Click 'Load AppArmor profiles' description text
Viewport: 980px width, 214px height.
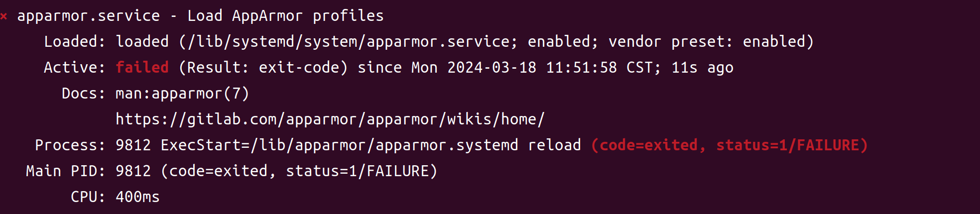(285, 16)
